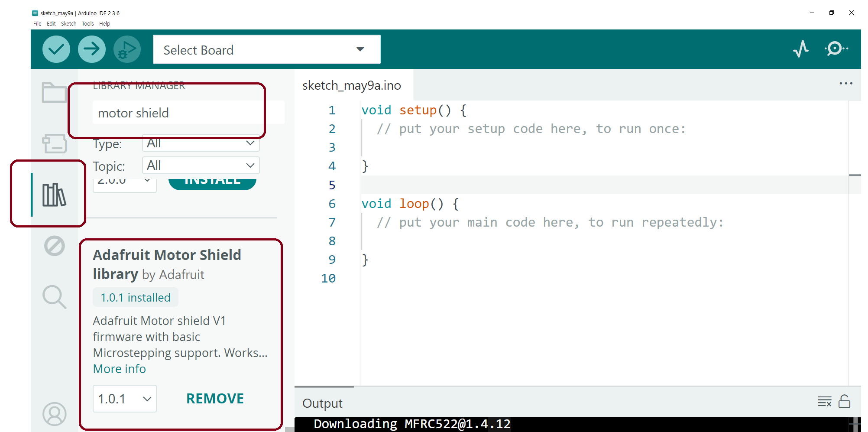Open the Serial Plotter
This screenshot has height=432, width=868.
pyautogui.click(x=801, y=49)
